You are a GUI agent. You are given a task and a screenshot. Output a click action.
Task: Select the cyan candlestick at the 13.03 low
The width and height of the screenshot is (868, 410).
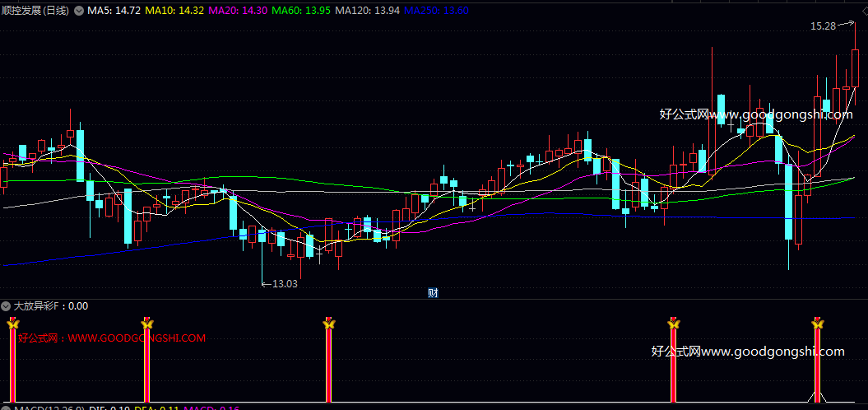pos(262,255)
